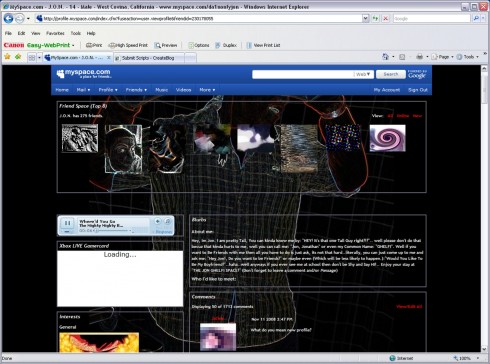Click the Sign Out link
The height and width of the screenshot is (364, 490).
click(418, 90)
